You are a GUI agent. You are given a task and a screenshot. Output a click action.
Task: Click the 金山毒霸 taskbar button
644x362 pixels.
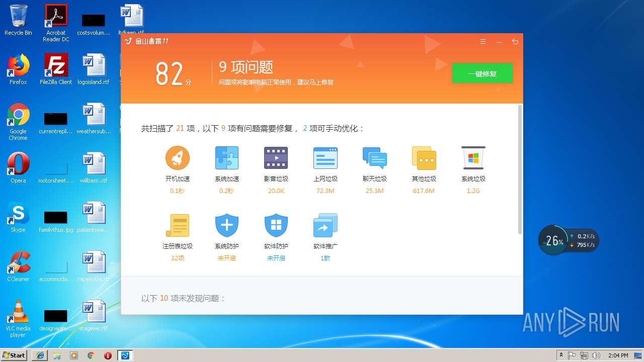[125, 355]
